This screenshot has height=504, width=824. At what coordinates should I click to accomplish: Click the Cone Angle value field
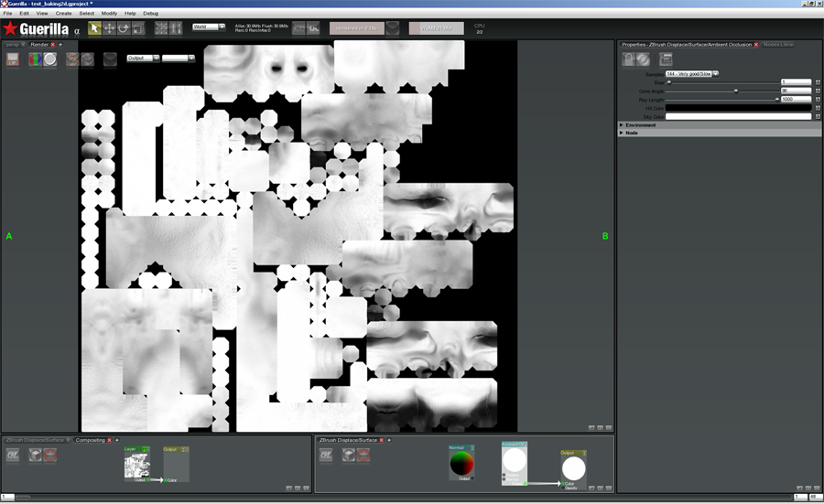coord(797,91)
